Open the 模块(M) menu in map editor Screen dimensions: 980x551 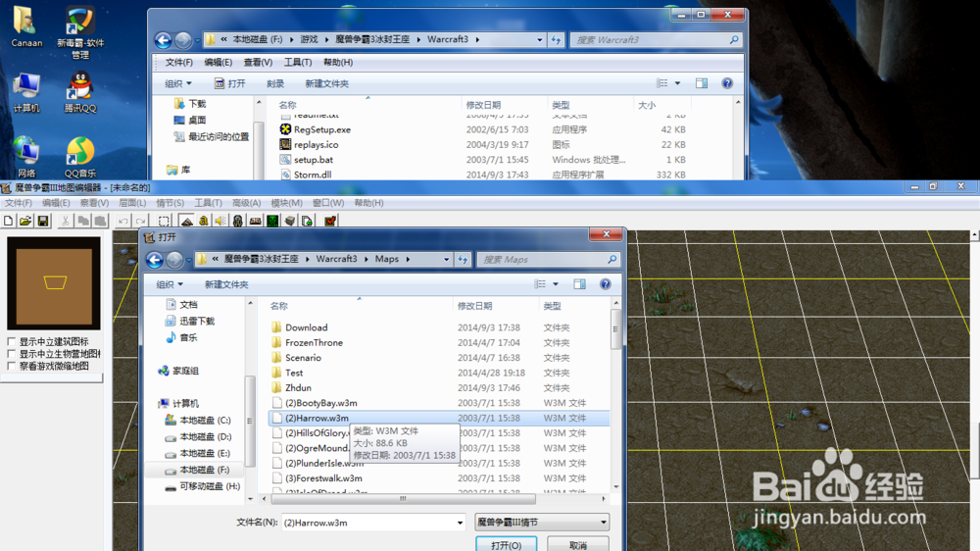pyautogui.click(x=286, y=203)
